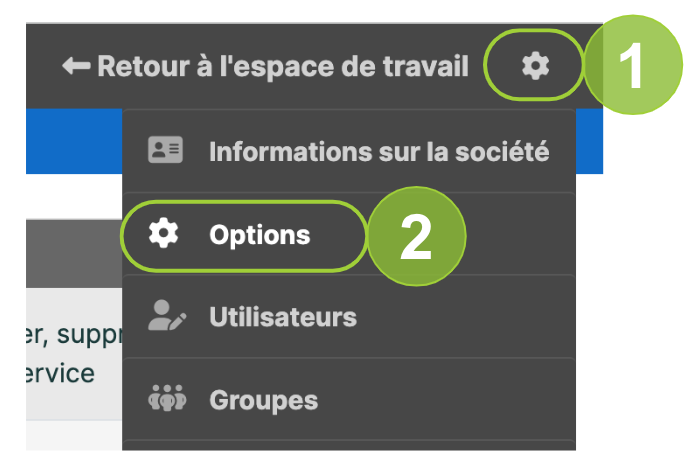Screen dimensions: 696x464
Task: Click the partial 'er, suppr' text
Action: click(74, 334)
